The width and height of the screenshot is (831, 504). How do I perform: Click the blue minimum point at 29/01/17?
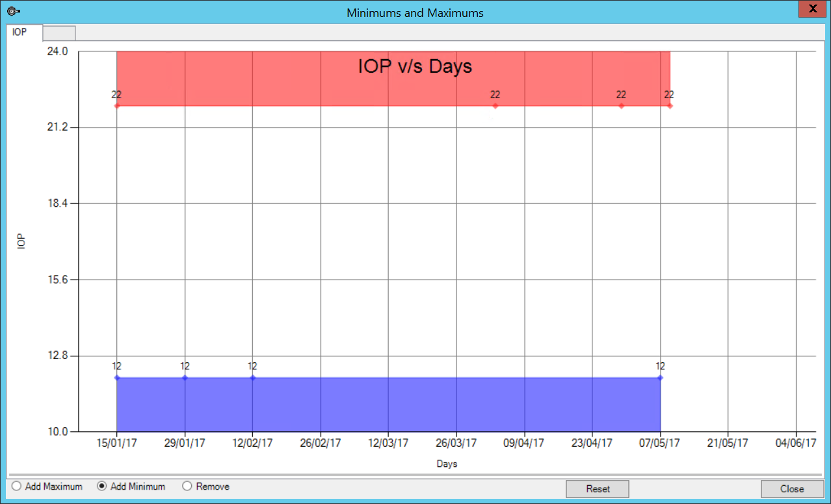pyautogui.click(x=185, y=377)
